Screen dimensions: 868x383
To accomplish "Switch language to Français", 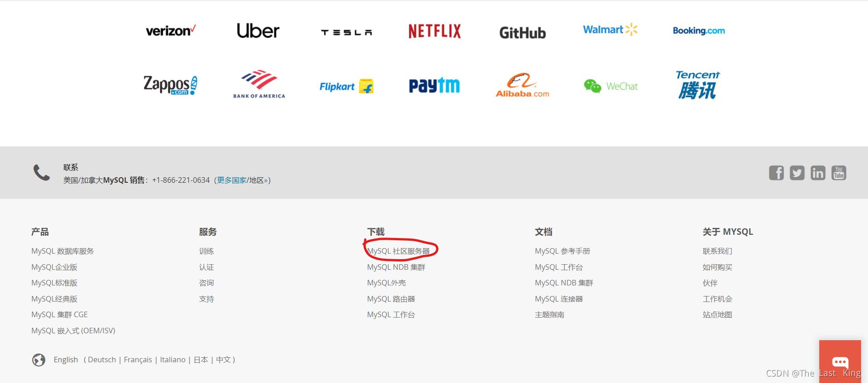I will tap(138, 360).
